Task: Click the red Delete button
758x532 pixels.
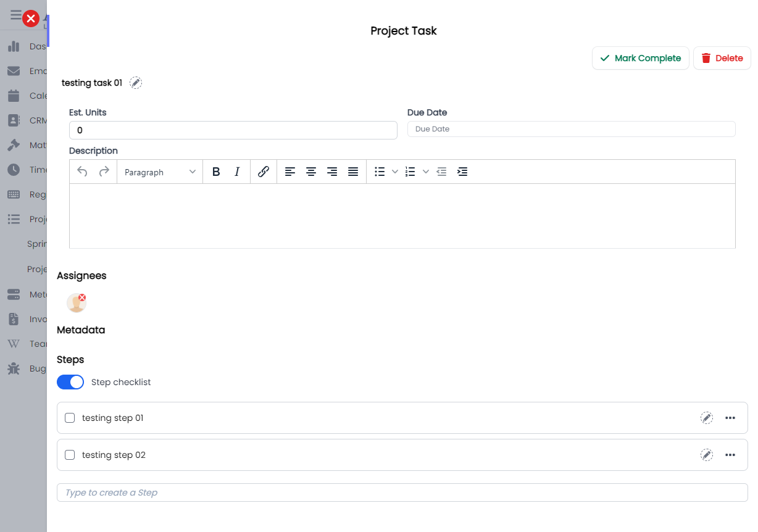Action: coord(722,58)
